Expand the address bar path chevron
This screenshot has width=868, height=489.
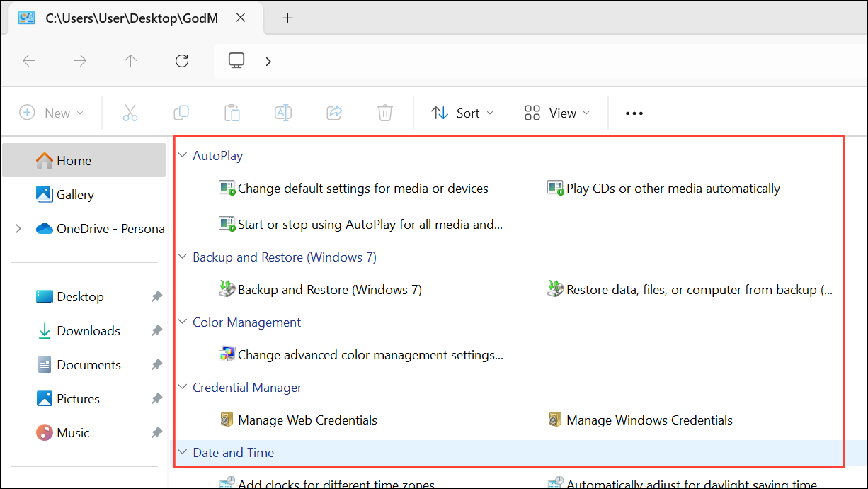pyautogui.click(x=268, y=62)
